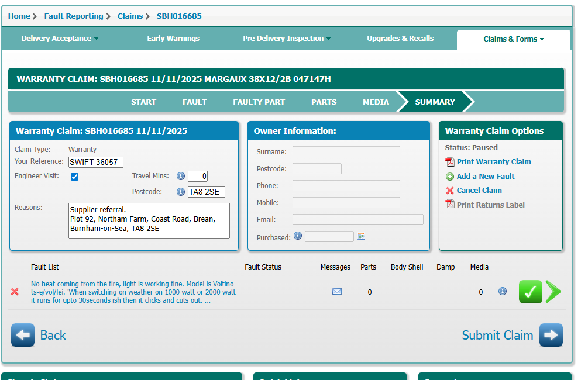Expand the Pre Delivery Inspection menu

[287, 39]
